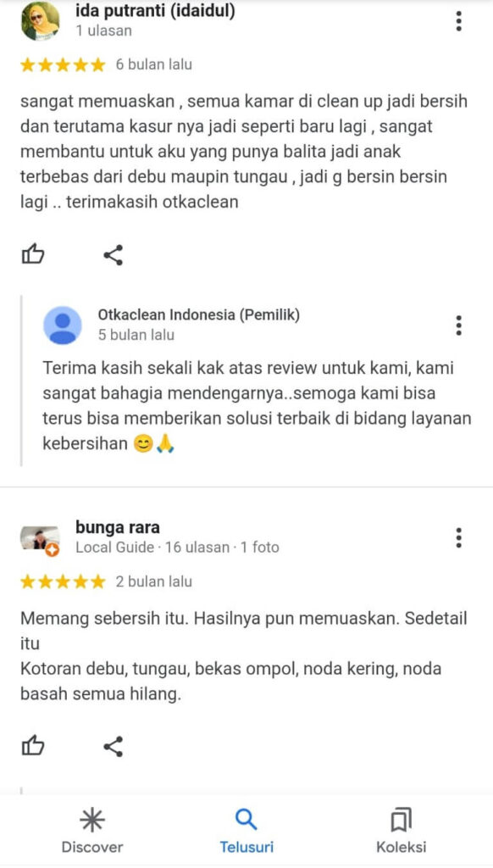493x868 pixels.
Task: Open the Discover tab
Action: pyautogui.click(x=92, y=831)
